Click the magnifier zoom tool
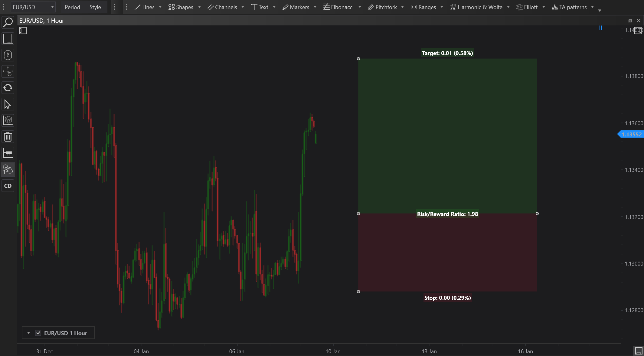This screenshot has width=644, height=356. click(8, 22)
